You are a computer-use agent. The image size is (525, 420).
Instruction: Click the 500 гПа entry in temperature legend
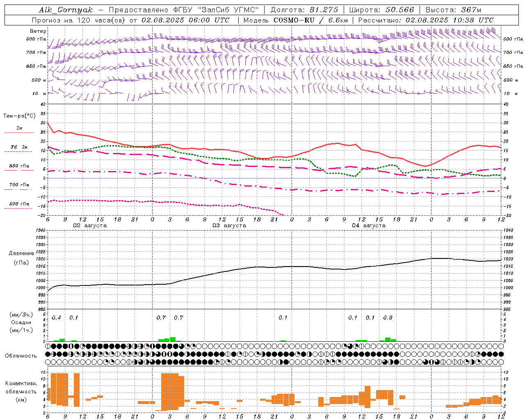point(19,205)
